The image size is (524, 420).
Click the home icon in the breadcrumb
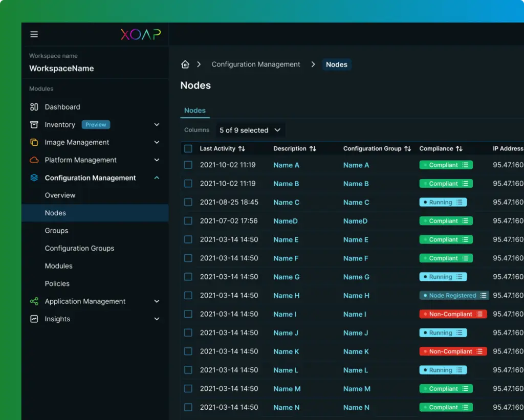[x=185, y=64]
